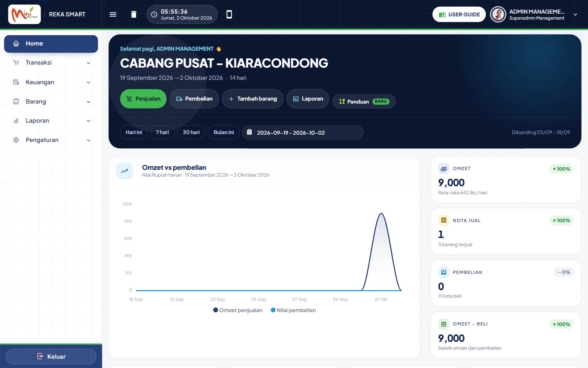Toggle the hamburger sidebar menu
The width and height of the screenshot is (588, 368).
pos(113,14)
